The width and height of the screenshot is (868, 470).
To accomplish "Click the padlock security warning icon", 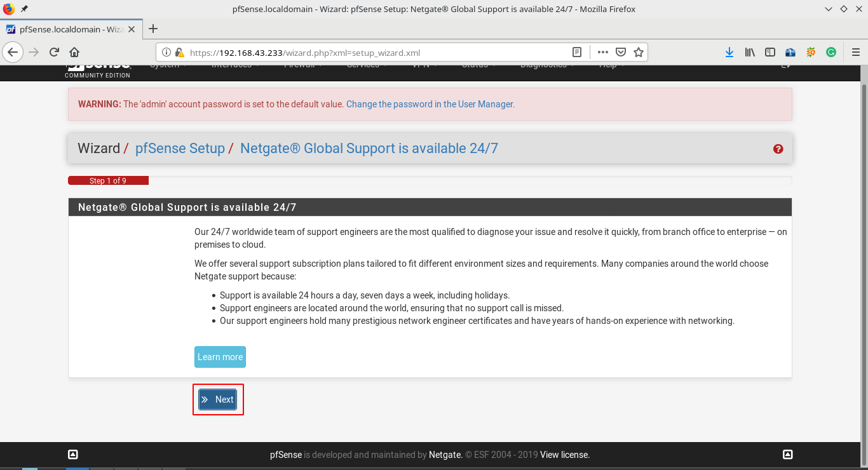I will click(x=179, y=53).
